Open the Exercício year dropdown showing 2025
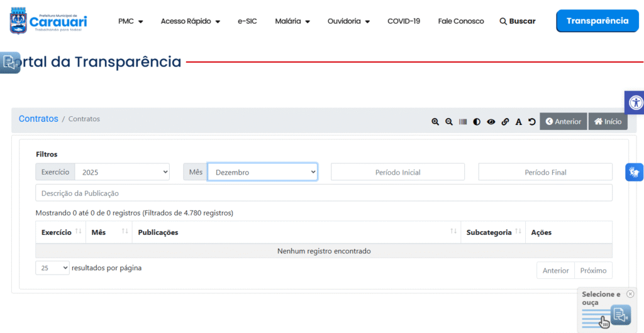This screenshot has width=644, height=333. 122,172
